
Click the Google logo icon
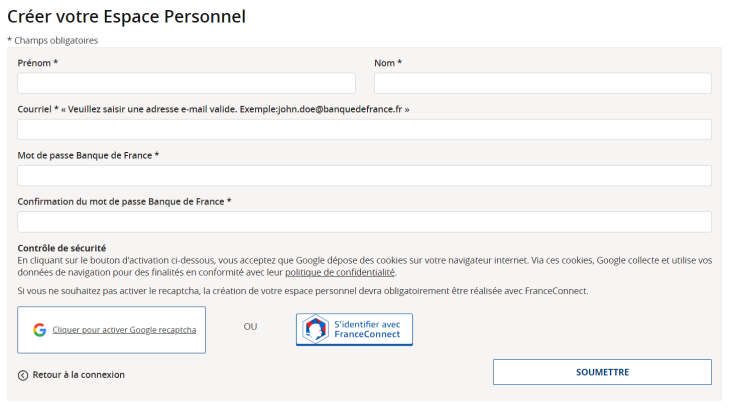40,330
